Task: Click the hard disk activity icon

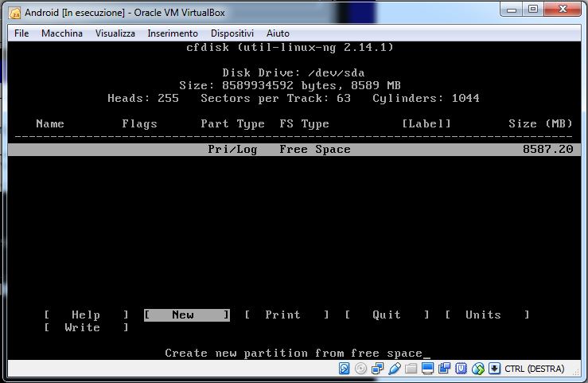Action: [345, 369]
